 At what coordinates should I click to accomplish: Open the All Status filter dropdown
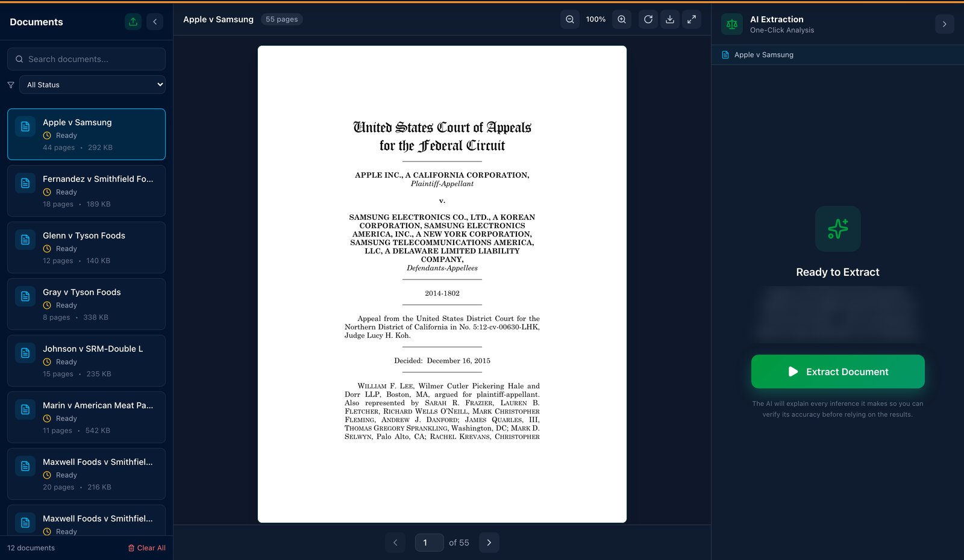pos(92,85)
